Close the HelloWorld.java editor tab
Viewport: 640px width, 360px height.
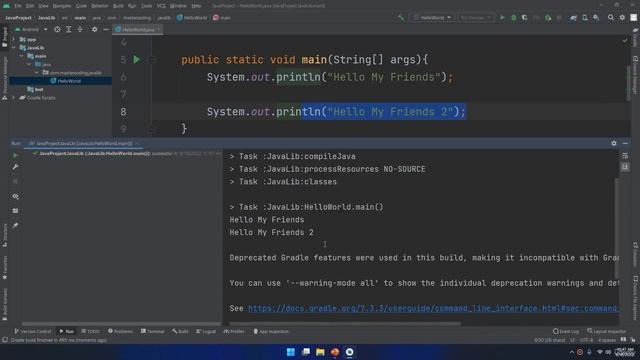pyautogui.click(x=159, y=29)
